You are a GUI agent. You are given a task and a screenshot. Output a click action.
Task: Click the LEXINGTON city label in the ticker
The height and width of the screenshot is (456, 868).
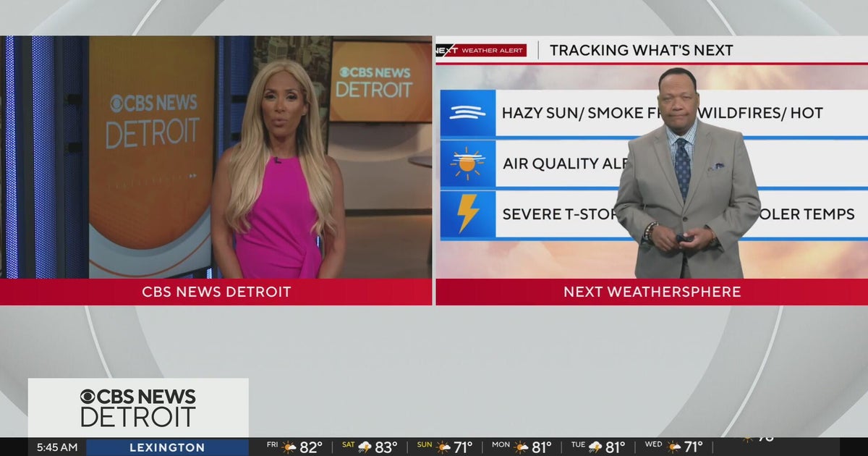pyautogui.click(x=167, y=447)
